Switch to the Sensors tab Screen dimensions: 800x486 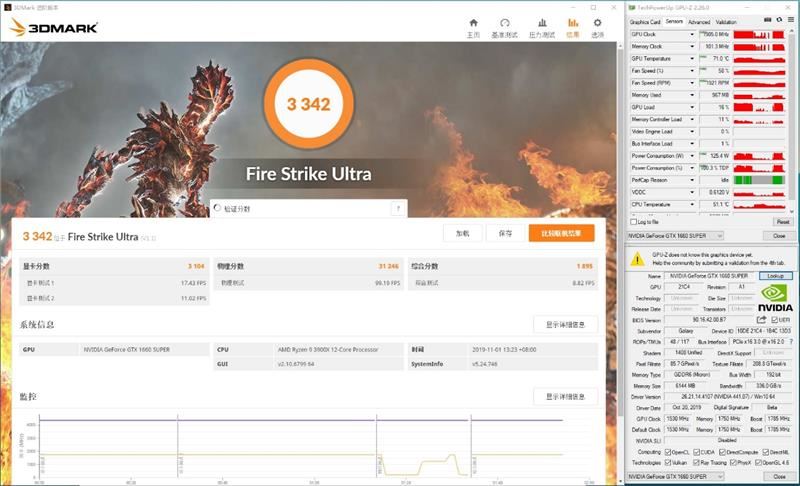pyautogui.click(x=674, y=21)
